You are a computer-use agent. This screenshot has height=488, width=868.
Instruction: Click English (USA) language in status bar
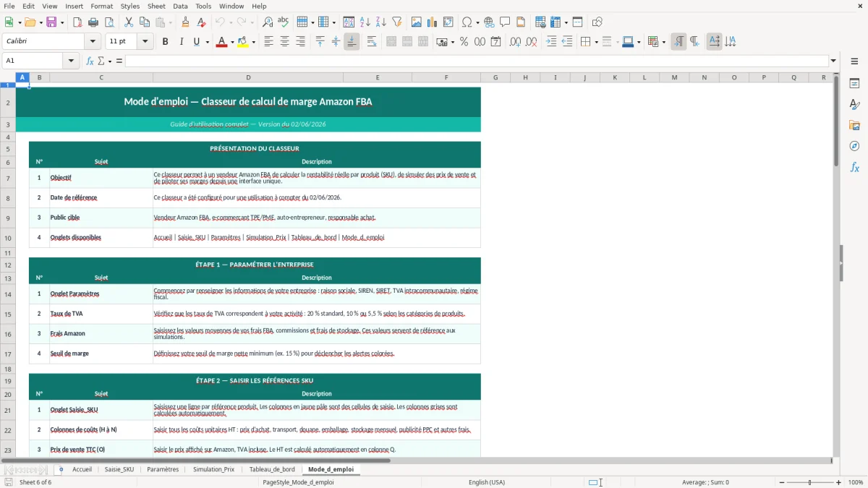(487, 482)
